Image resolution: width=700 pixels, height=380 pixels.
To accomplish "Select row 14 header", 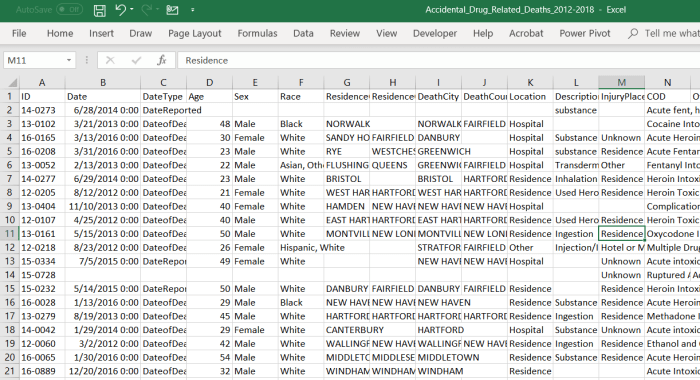I will coord(9,275).
